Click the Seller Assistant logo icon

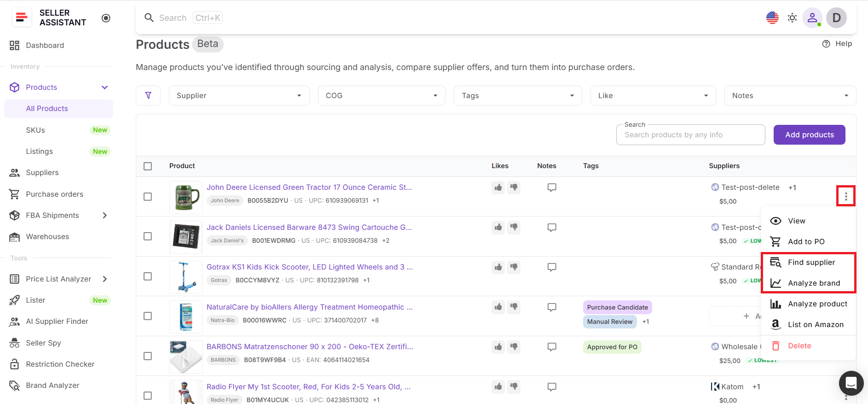pyautogui.click(x=21, y=18)
